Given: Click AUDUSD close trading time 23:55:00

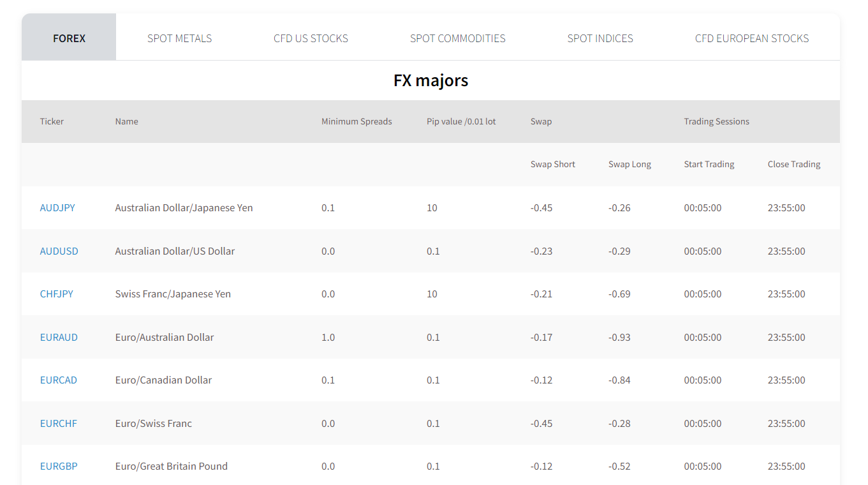Looking at the screenshot, I should point(786,251).
